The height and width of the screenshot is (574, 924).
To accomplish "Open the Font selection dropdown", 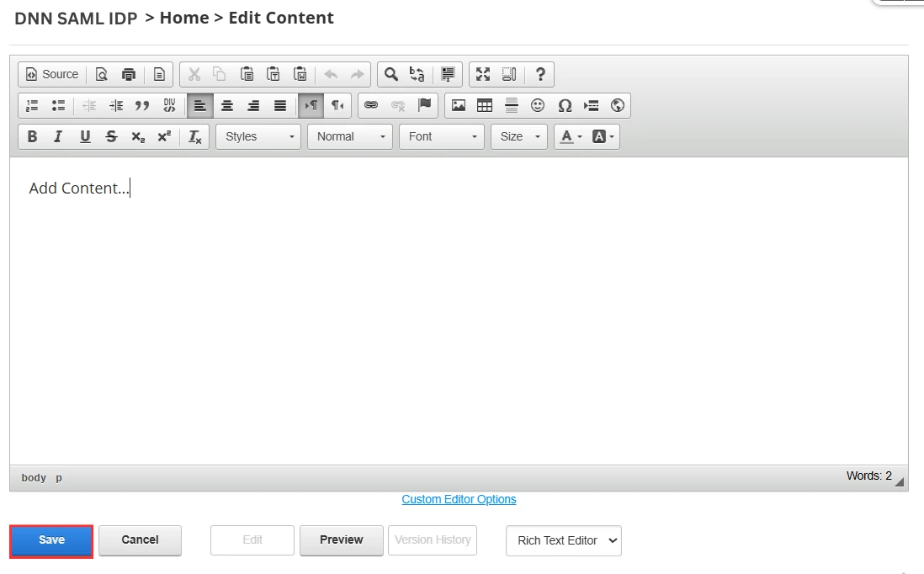I will pyautogui.click(x=441, y=136).
